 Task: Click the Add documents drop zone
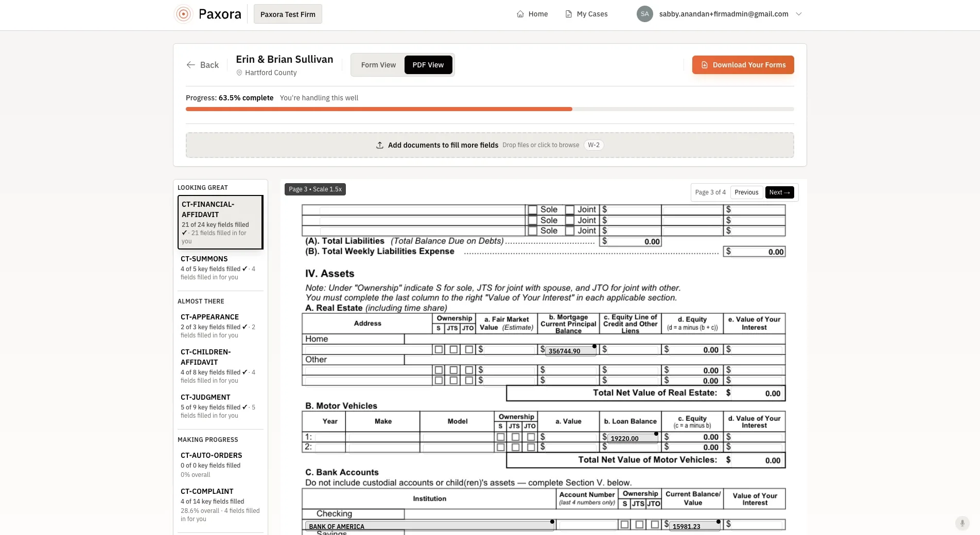click(x=489, y=145)
